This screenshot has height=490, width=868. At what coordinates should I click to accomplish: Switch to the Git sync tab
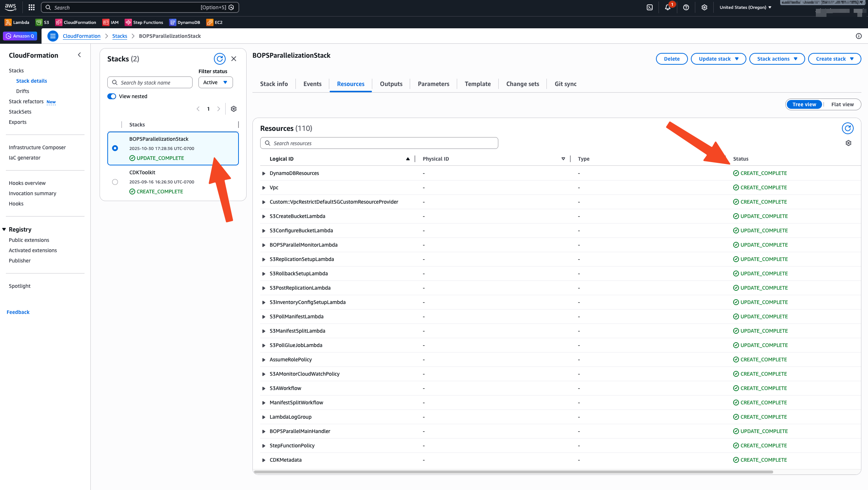566,84
